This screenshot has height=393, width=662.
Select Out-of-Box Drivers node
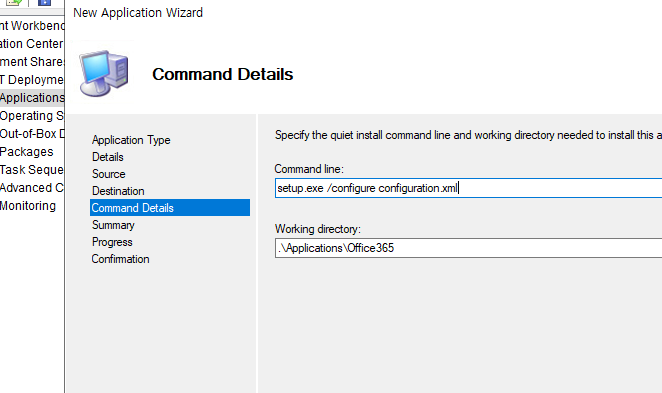[x=32, y=134]
